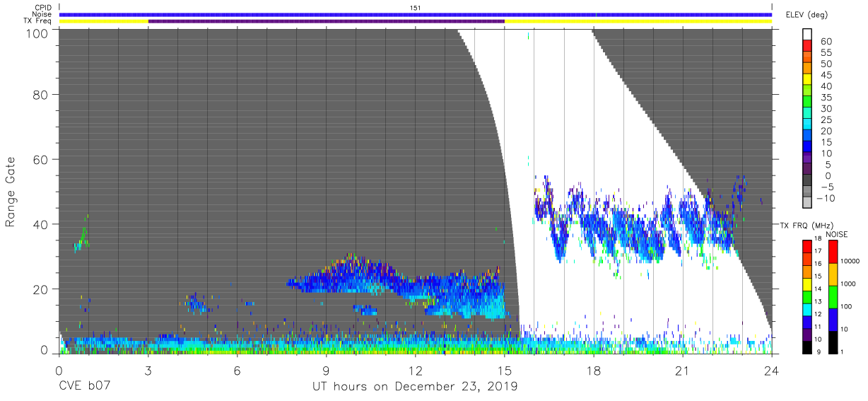
Task: Select the 50 tick on ELEV scale
Action: tap(825, 64)
